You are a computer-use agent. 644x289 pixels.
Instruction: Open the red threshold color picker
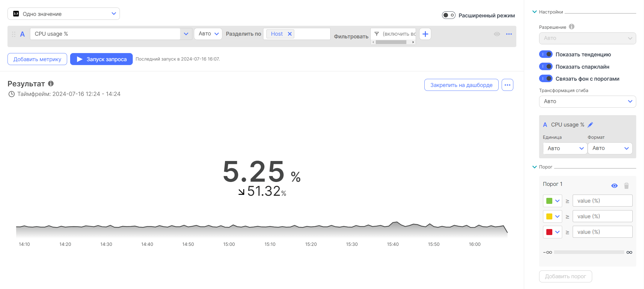coord(552,232)
